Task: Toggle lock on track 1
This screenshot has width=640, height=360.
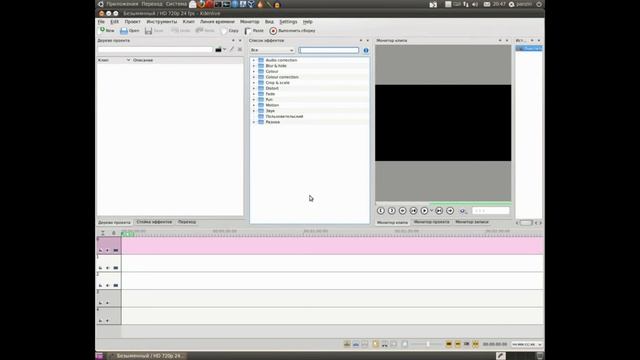Action: [x=100, y=268]
